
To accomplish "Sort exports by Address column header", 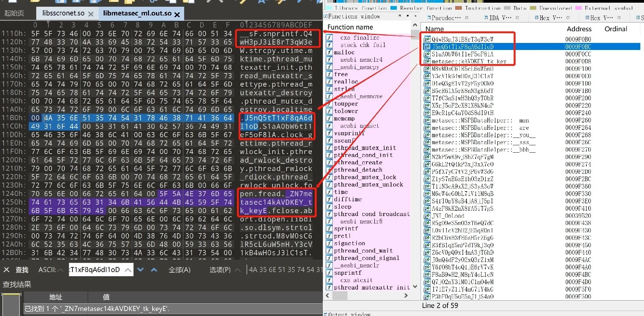I will [x=579, y=29].
